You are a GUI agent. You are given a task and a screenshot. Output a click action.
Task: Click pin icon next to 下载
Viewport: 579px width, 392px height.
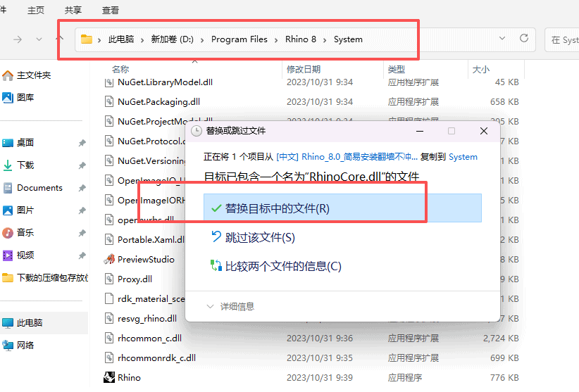[82, 165]
